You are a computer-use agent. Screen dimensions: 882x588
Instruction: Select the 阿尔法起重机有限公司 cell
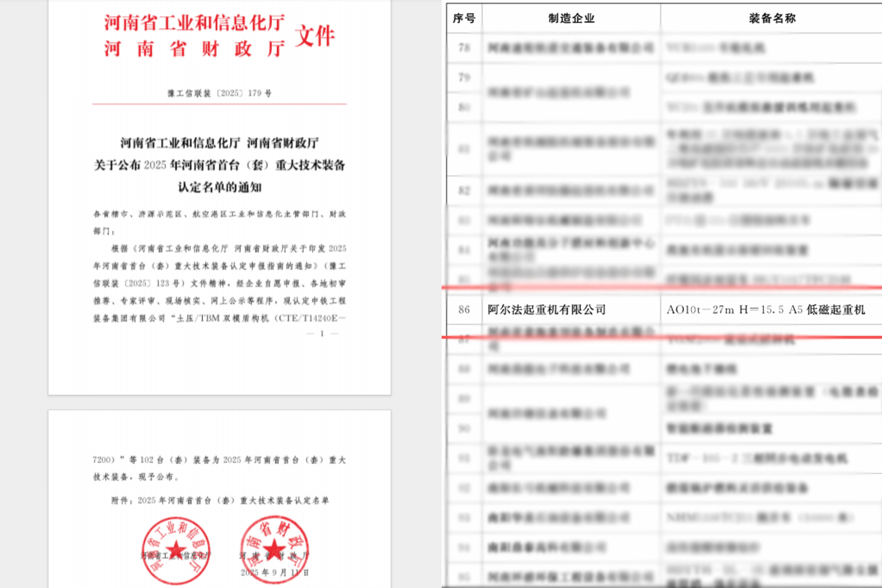547,310
